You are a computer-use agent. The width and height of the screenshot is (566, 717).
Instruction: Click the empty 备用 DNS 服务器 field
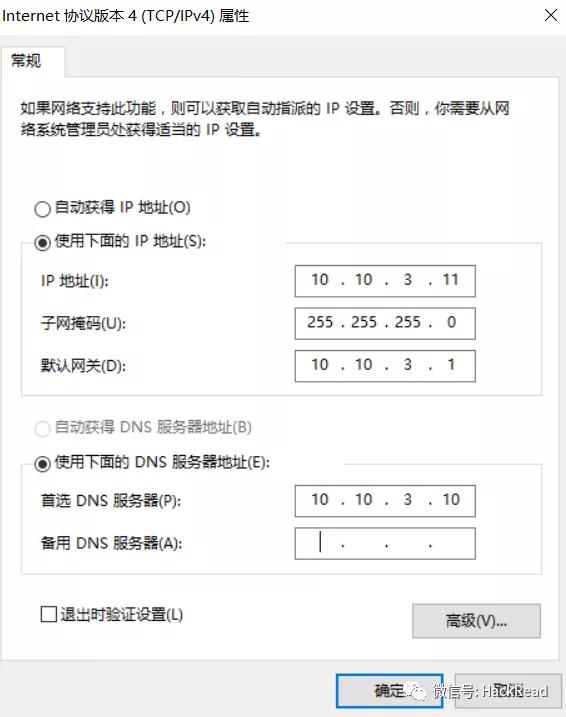(385, 543)
